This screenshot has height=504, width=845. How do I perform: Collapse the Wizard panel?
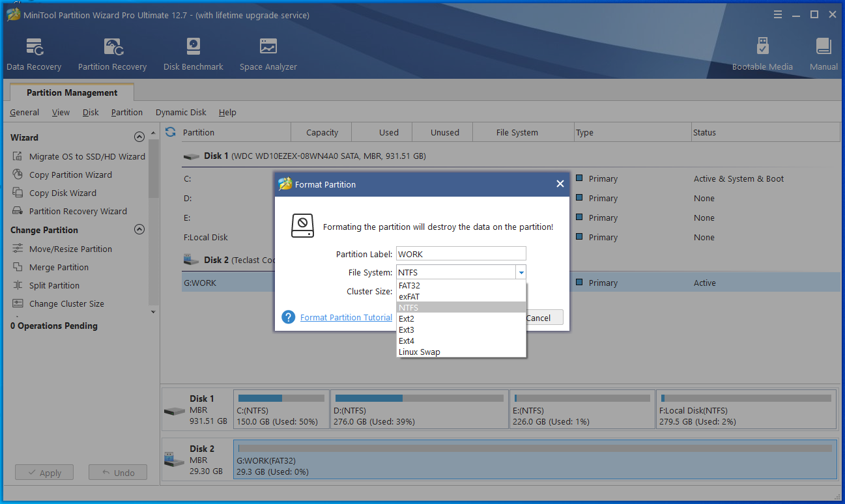pyautogui.click(x=139, y=137)
